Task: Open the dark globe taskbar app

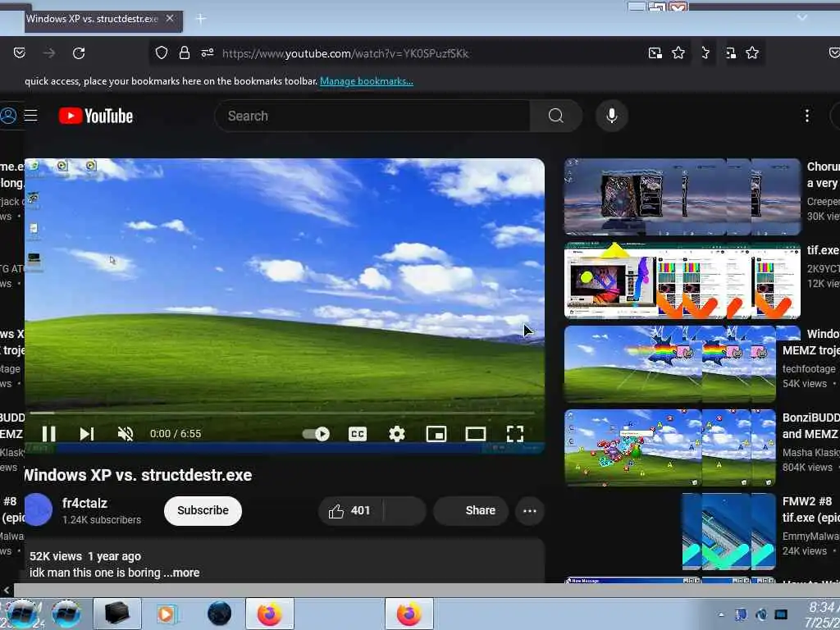Action: coord(219,614)
